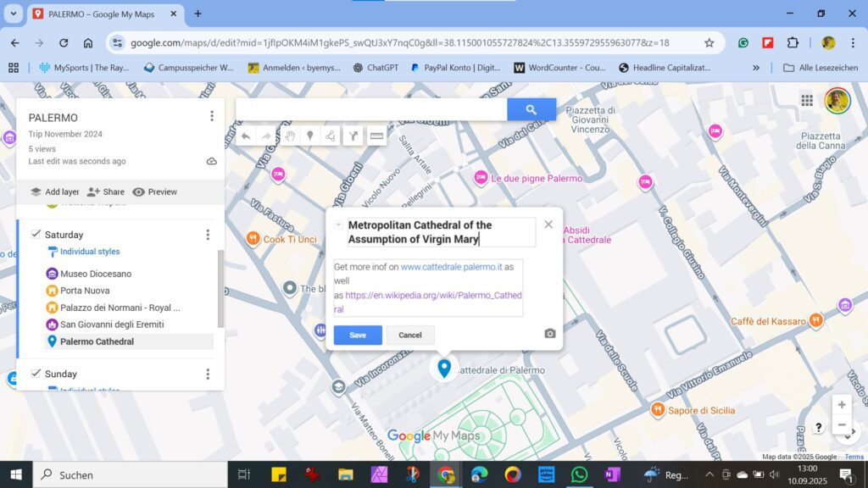Click the camera icon to add a photo

(x=548, y=335)
